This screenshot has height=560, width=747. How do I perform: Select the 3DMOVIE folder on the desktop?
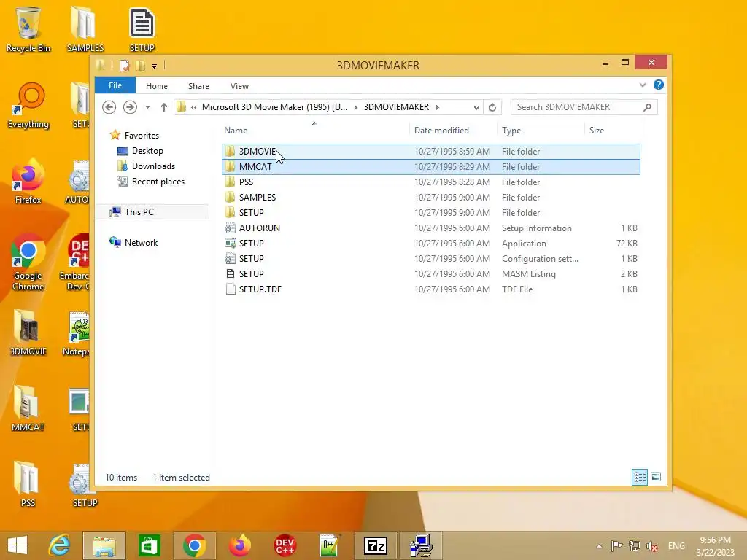point(28,332)
